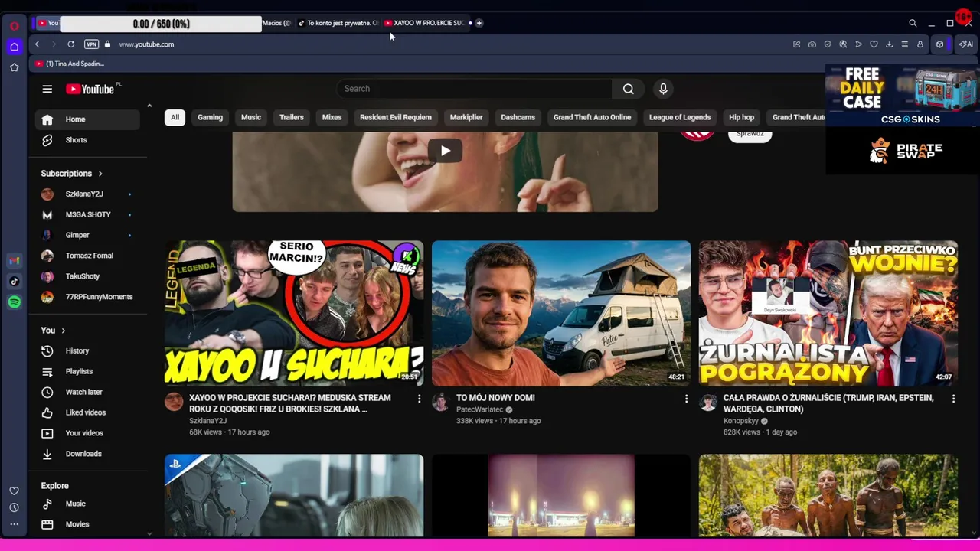This screenshot has width=980, height=551.
Task: Open options menu for CAŁA PRAWDA O ŻURNALIŚCIE video
Action: coord(953,399)
